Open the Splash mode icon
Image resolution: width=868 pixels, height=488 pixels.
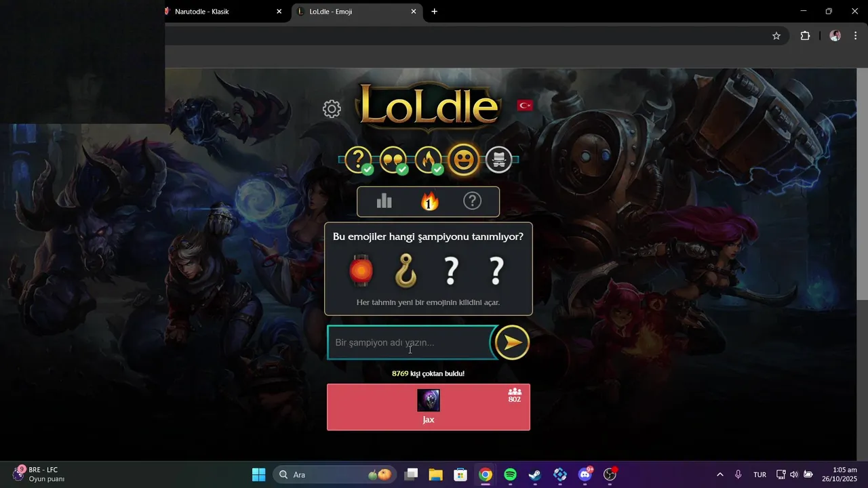pos(499,160)
